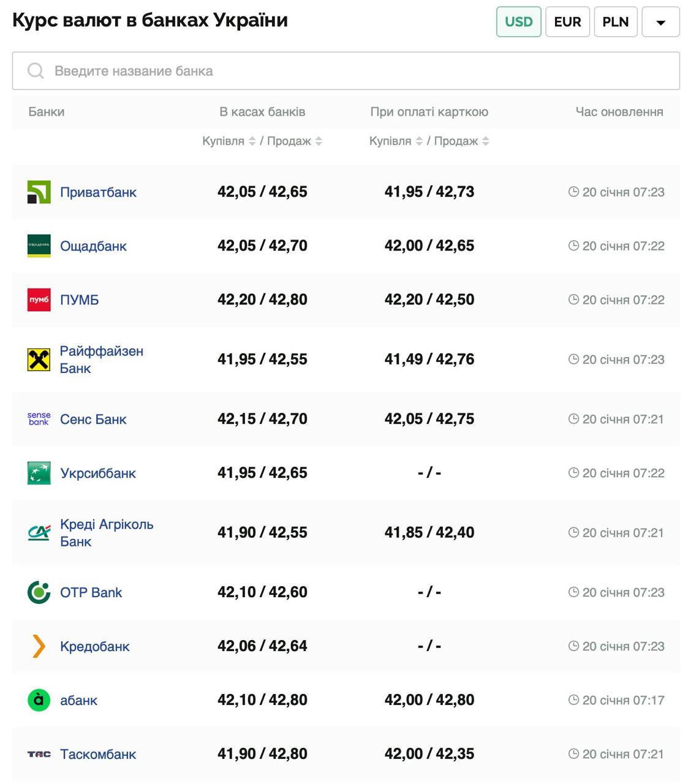
Task: Switch to the PLN currency tab
Action: (615, 22)
